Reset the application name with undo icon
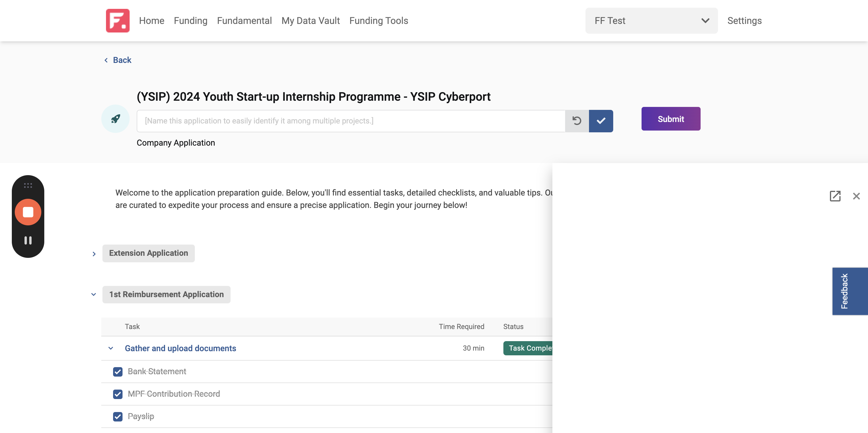Viewport: 868px width, 433px height. (577, 121)
